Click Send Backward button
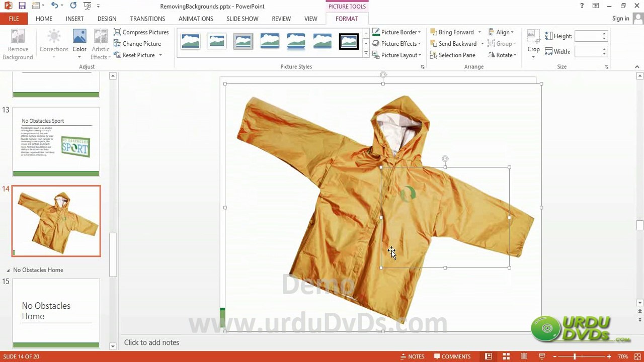 (x=453, y=44)
